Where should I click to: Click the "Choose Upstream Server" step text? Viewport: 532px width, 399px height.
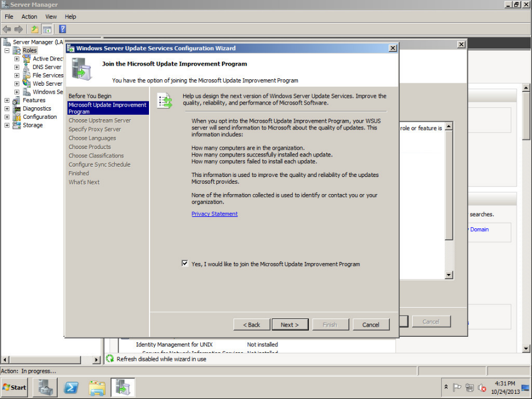100,120
